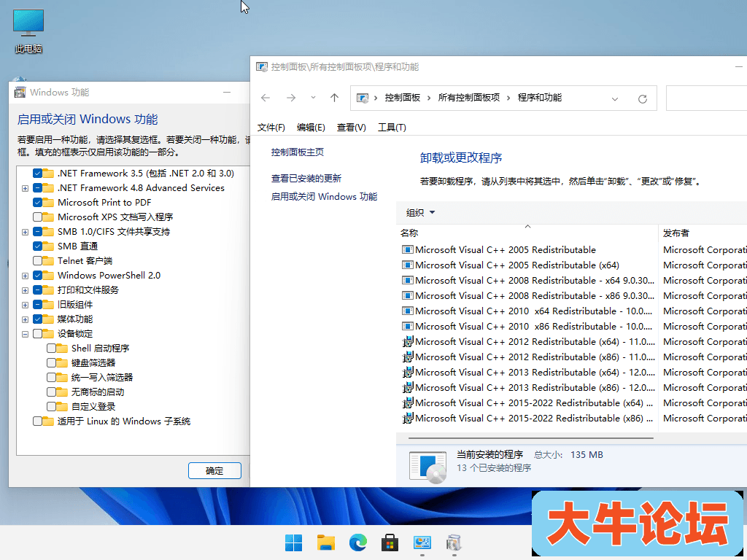
Task: Open the 控制面板主页 link
Action: point(298,152)
